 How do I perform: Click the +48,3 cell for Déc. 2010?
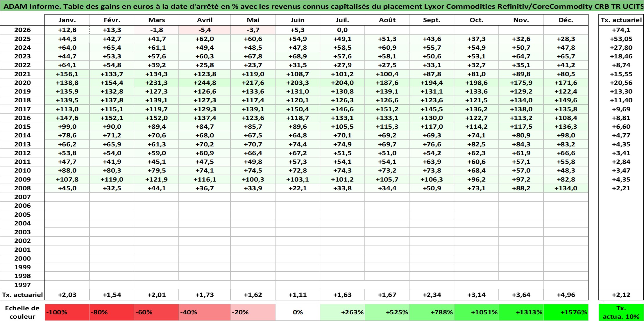[x=566, y=171]
